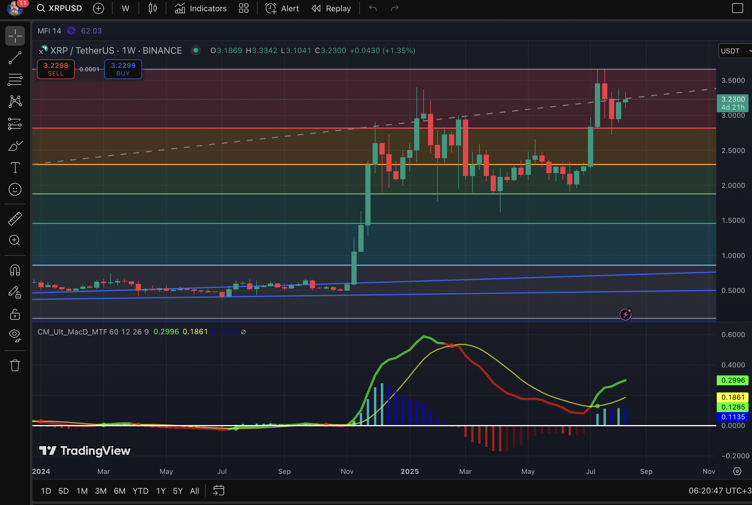Open the emoji sticker tool
The height and width of the screenshot is (505, 752).
point(15,190)
